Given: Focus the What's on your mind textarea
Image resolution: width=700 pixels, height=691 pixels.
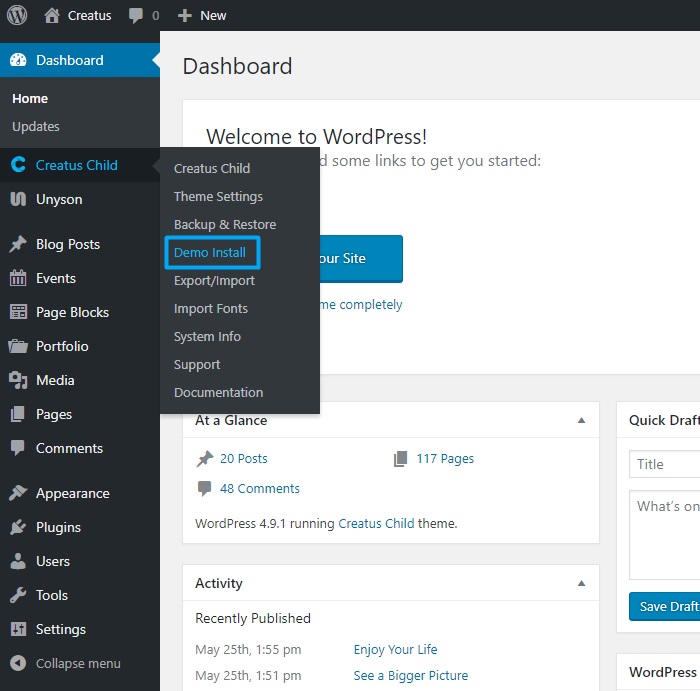Looking at the screenshot, I should [x=665, y=535].
